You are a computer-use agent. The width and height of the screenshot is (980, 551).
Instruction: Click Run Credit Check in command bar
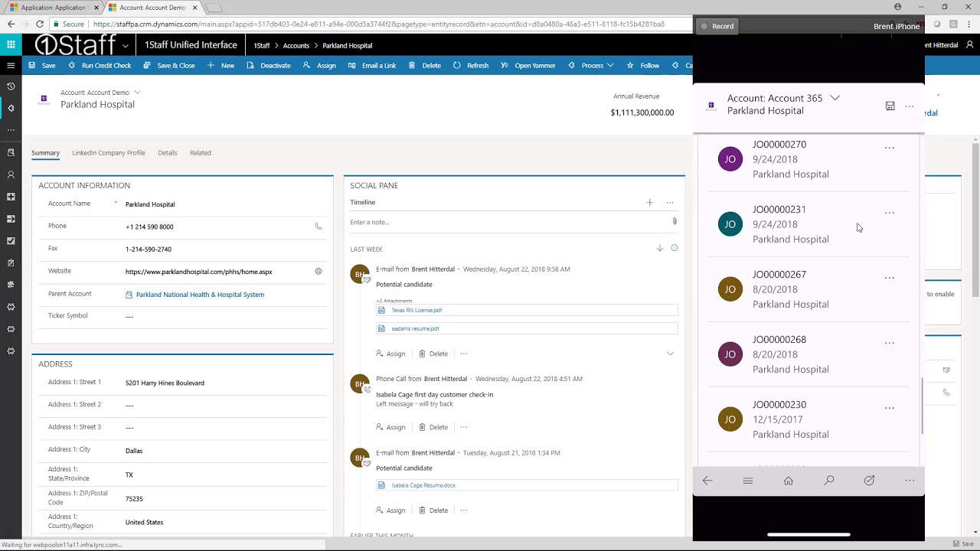(x=100, y=66)
